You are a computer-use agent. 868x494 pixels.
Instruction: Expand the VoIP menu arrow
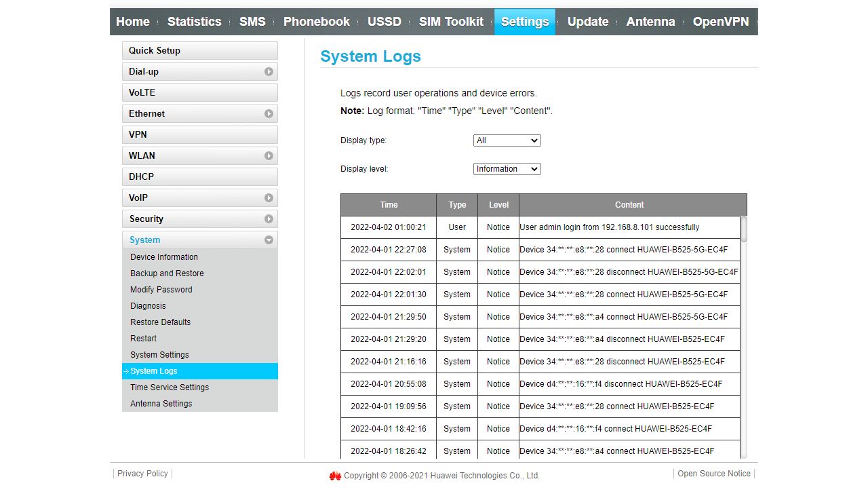click(269, 197)
